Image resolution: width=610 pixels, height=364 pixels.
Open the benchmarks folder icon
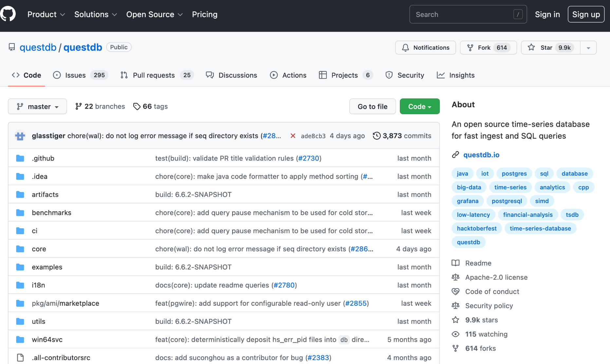click(x=20, y=213)
